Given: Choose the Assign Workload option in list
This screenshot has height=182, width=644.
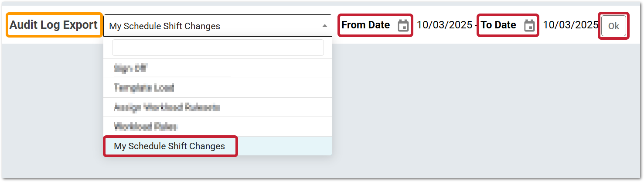Looking at the screenshot, I should coord(218,107).
